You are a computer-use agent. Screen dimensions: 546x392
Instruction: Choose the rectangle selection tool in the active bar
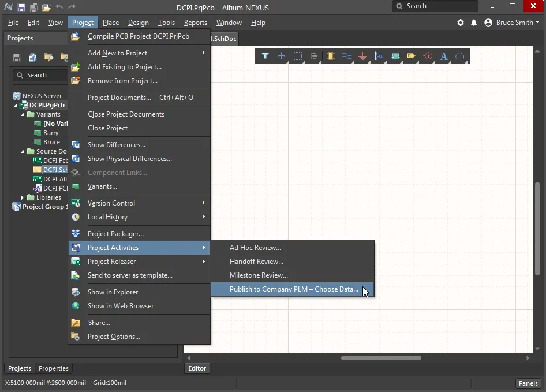[x=298, y=56]
